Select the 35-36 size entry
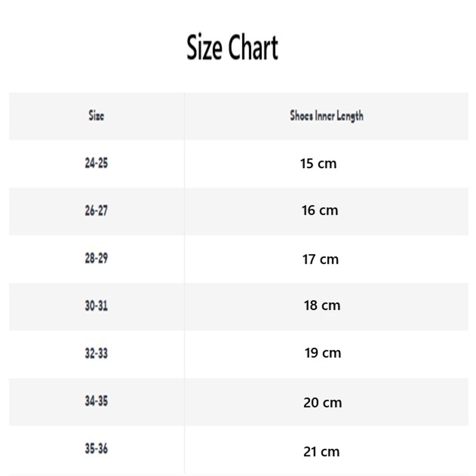This screenshot has height=476, width=476. 96,449
